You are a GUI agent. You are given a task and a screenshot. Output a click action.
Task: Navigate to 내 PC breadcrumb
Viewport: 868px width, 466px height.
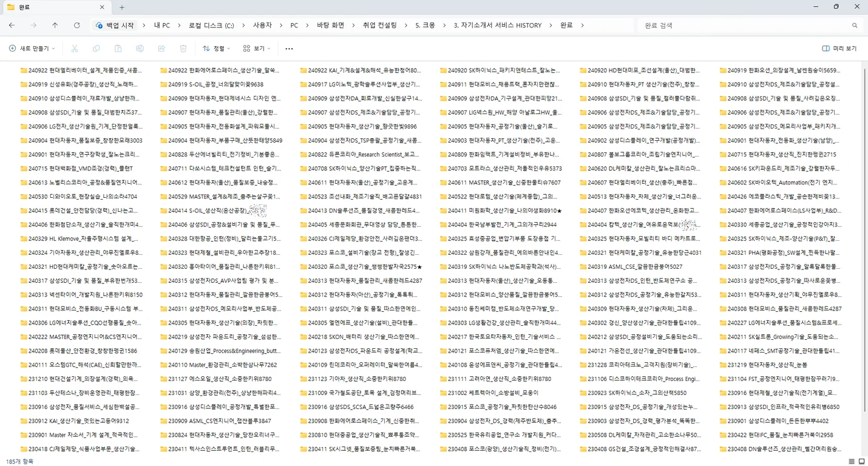click(x=161, y=25)
